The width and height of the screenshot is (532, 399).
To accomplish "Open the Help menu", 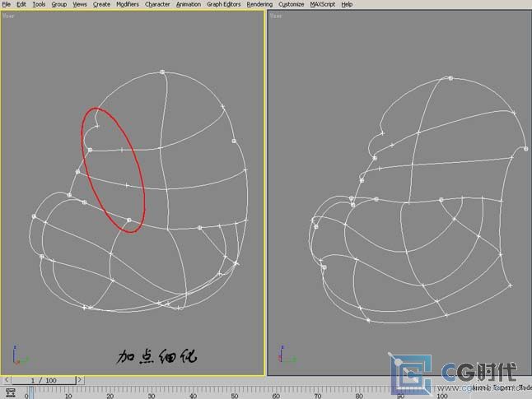I will 348,4.
